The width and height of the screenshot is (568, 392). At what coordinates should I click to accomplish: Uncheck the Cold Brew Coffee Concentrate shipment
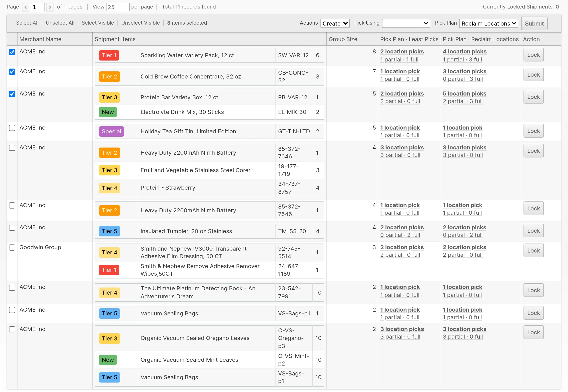12,71
